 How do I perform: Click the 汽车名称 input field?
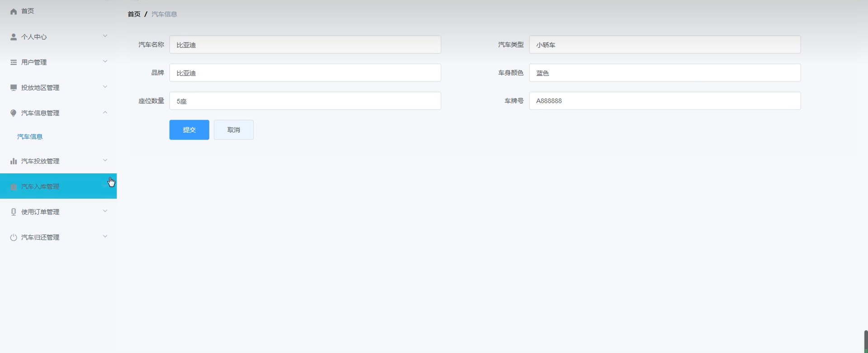pyautogui.click(x=305, y=45)
